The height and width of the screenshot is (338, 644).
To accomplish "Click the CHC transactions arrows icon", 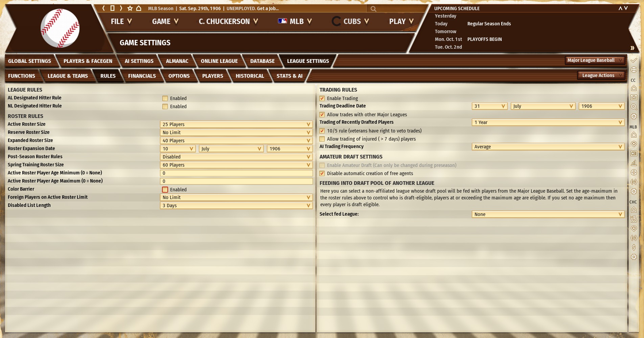I will pos(634,238).
